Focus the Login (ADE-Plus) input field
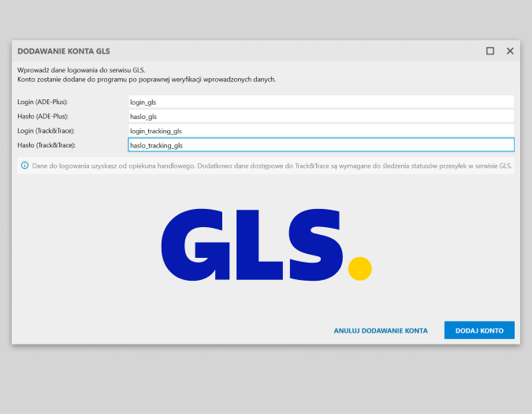Image resolution: width=532 pixels, height=414 pixels. (x=322, y=102)
